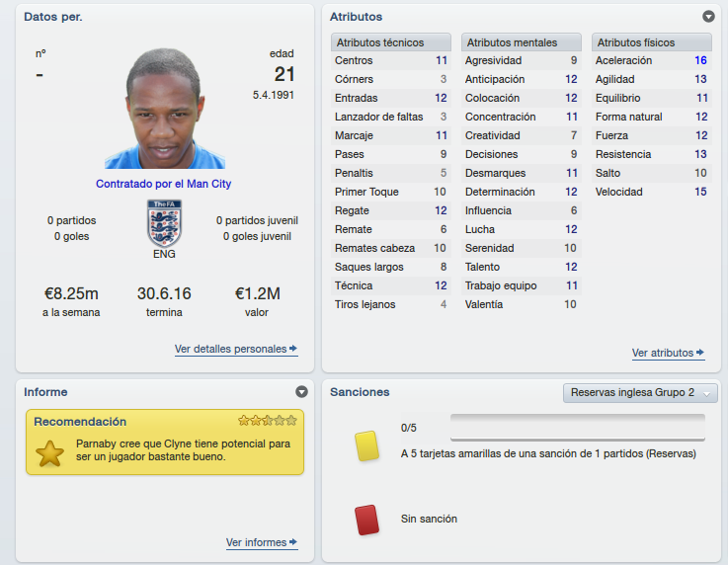Expand the Reservas inglesa Grupo 2 dropdown

coord(640,393)
